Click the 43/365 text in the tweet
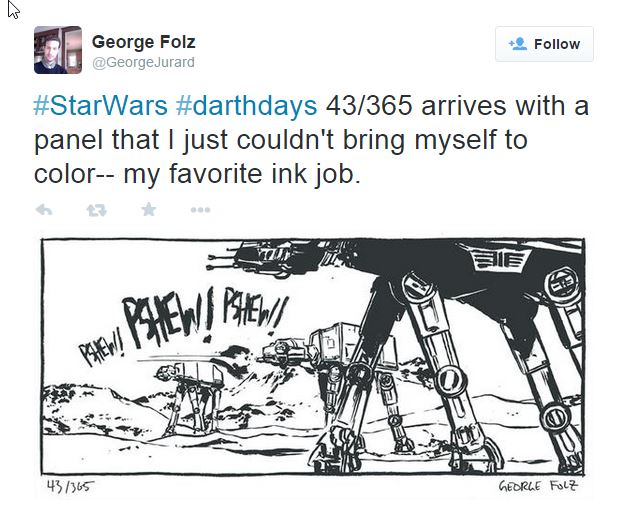The image size is (617, 513). (x=369, y=106)
